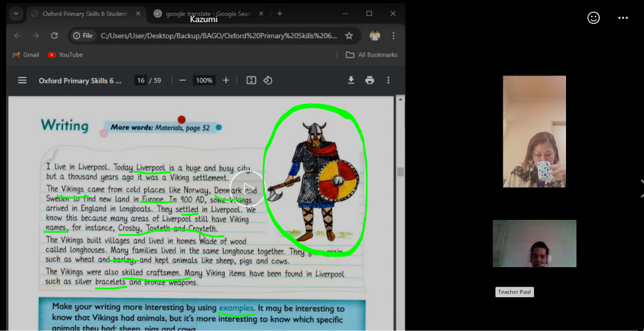The height and width of the screenshot is (331, 644).
Task: Open the YouTube bookmark
Action: (65, 55)
